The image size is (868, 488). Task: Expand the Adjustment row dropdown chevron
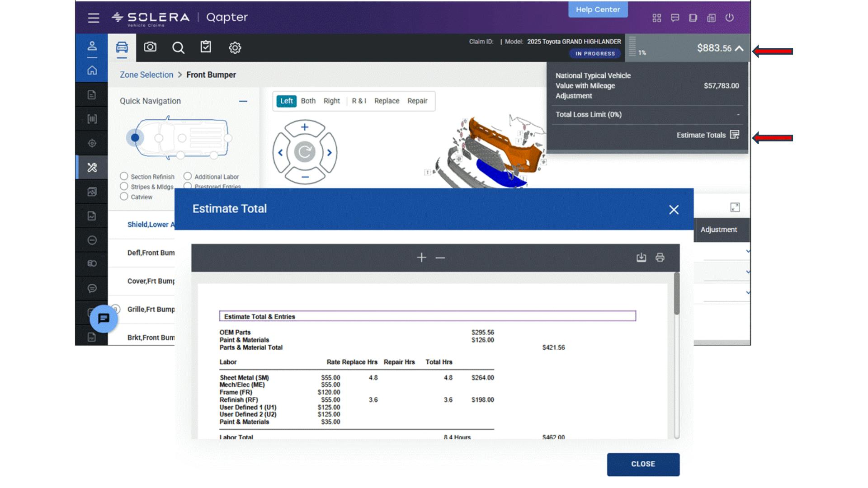[x=748, y=251]
